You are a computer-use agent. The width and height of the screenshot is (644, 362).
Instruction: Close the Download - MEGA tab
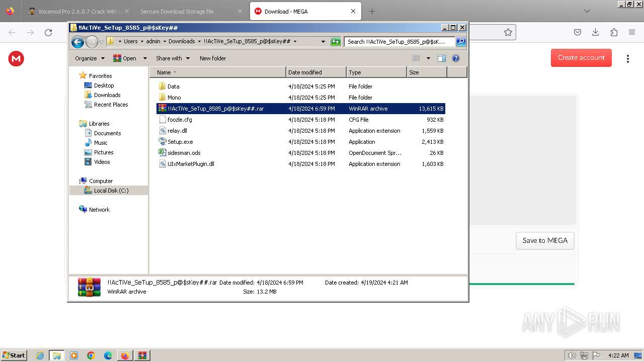click(353, 11)
